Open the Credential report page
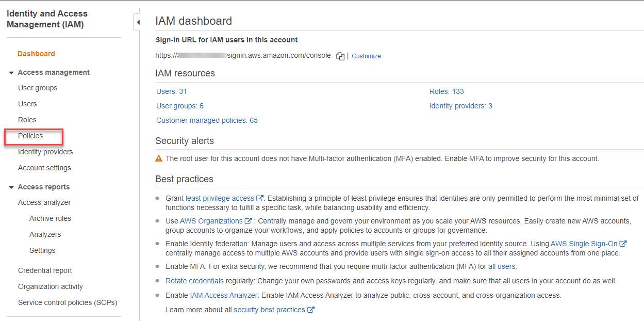The image size is (644, 321). coord(45,270)
